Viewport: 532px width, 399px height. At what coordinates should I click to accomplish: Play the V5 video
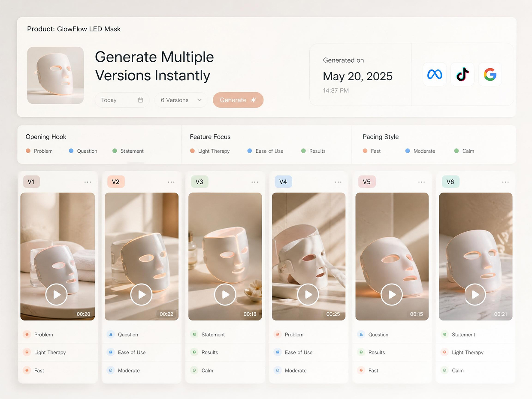tap(392, 294)
